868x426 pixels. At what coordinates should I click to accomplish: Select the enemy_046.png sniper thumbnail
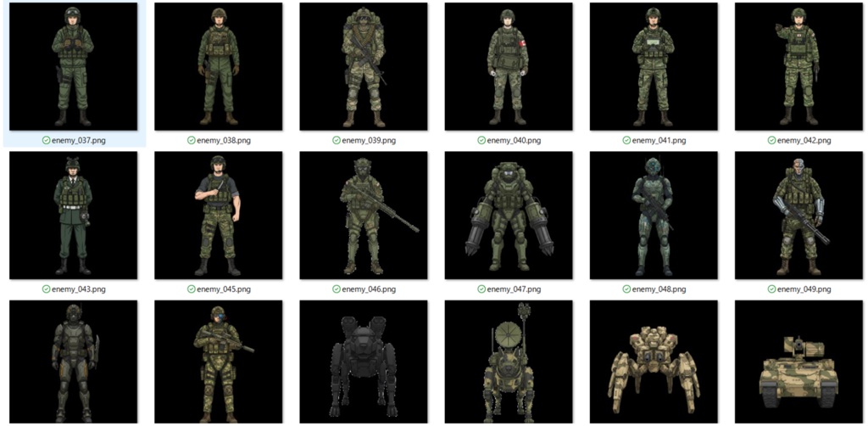364,216
